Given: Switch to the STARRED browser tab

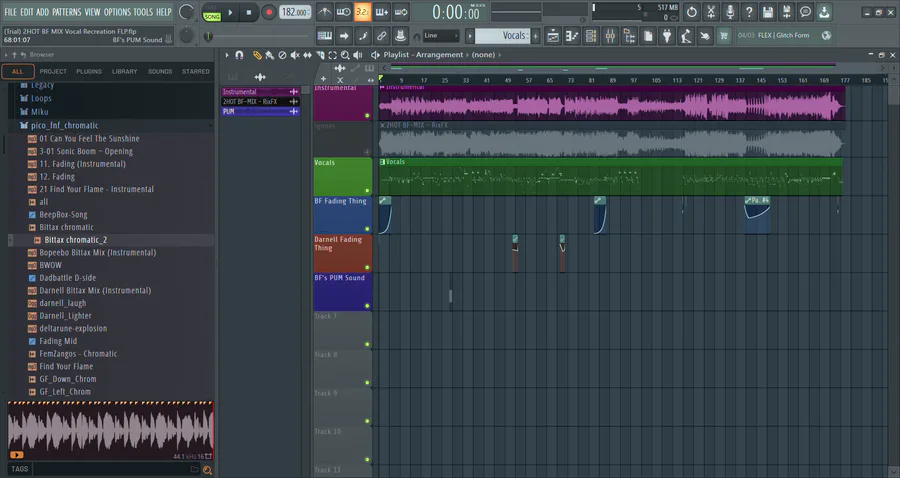Looking at the screenshot, I should click(x=196, y=72).
